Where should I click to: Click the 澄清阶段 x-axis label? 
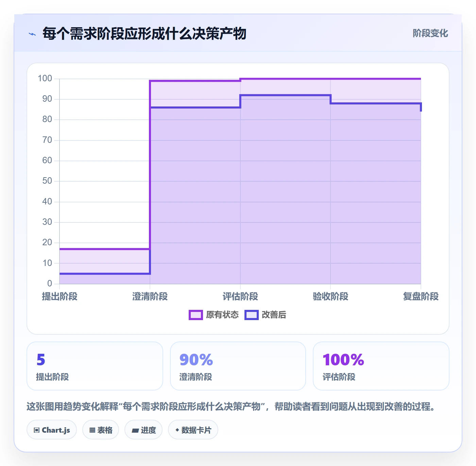click(150, 297)
